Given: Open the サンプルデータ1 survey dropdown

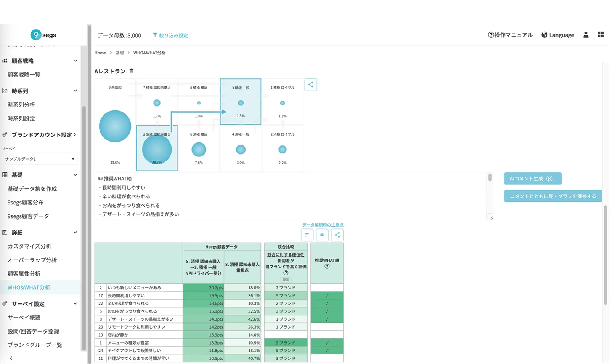Looking at the screenshot, I should pos(40,159).
